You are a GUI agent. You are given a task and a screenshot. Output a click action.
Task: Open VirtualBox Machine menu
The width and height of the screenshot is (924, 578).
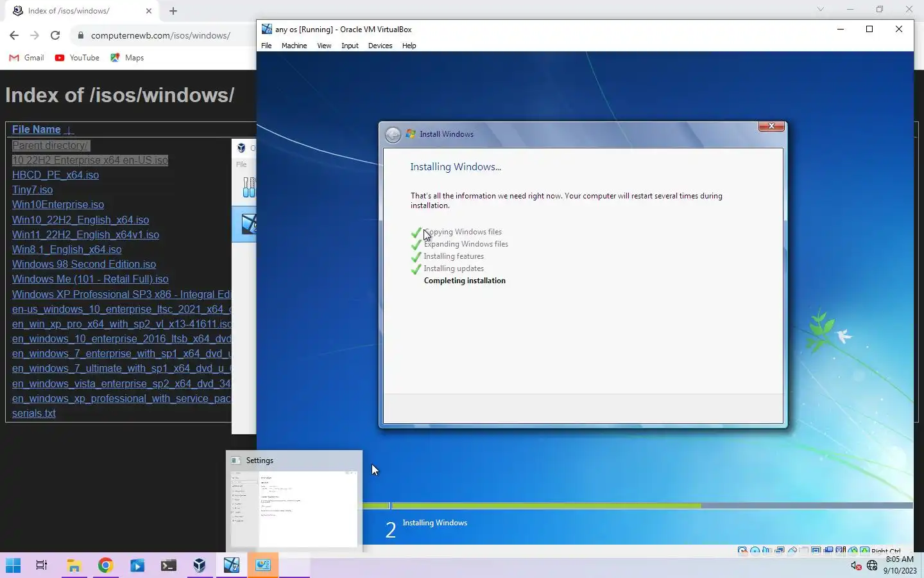pyautogui.click(x=294, y=46)
